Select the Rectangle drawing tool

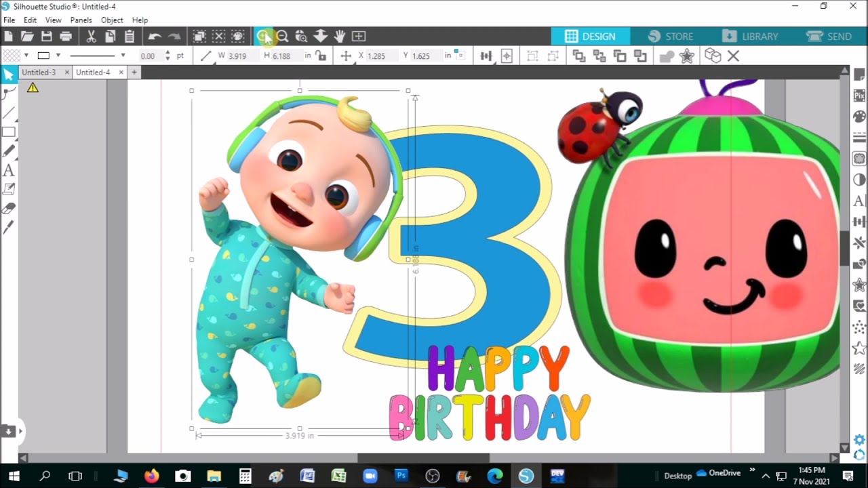9,132
